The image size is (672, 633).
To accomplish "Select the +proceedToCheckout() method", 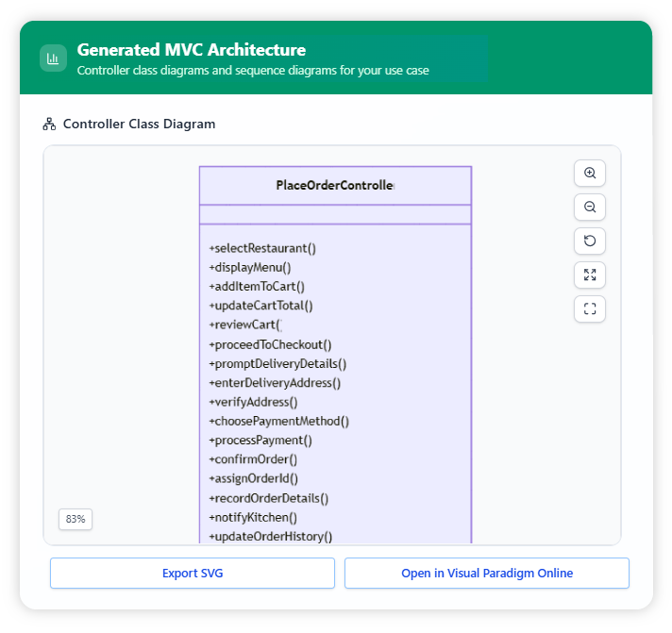I will (x=270, y=344).
